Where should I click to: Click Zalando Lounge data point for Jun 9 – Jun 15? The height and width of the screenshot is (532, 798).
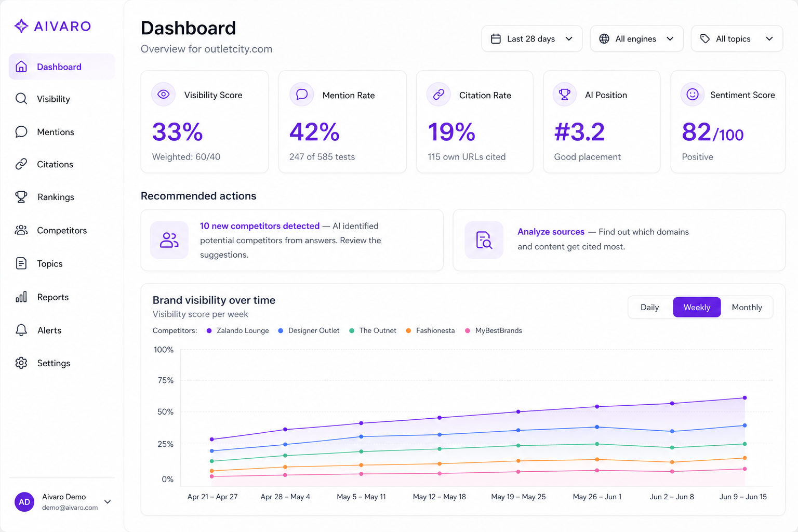(744, 398)
